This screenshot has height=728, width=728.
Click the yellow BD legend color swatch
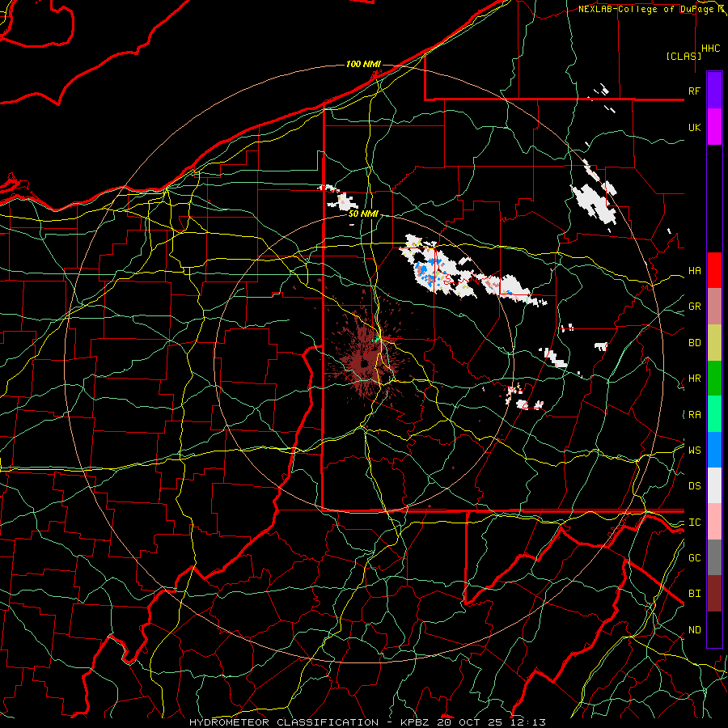(714, 343)
